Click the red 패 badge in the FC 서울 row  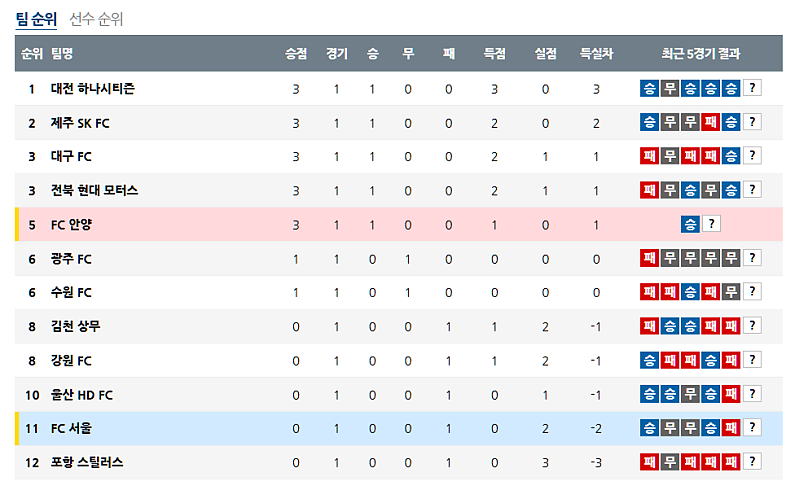click(x=731, y=428)
